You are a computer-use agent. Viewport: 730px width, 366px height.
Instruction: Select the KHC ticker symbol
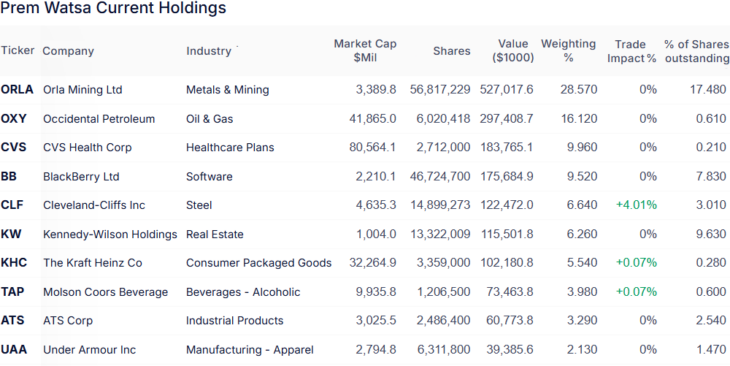click(14, 263)
